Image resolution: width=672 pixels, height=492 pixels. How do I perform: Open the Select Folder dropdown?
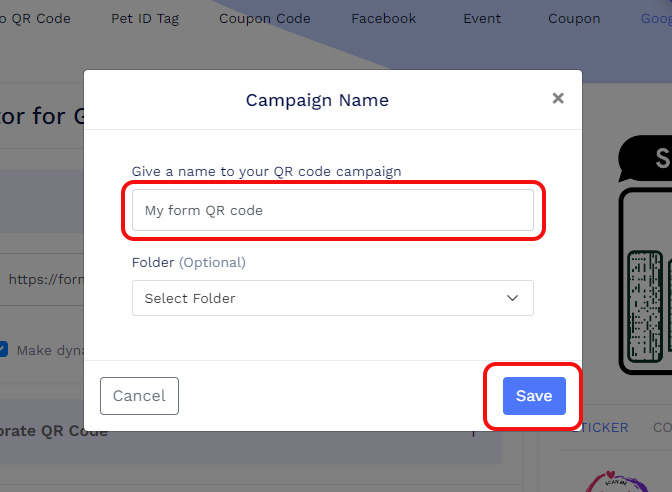(x=332, y=298)
